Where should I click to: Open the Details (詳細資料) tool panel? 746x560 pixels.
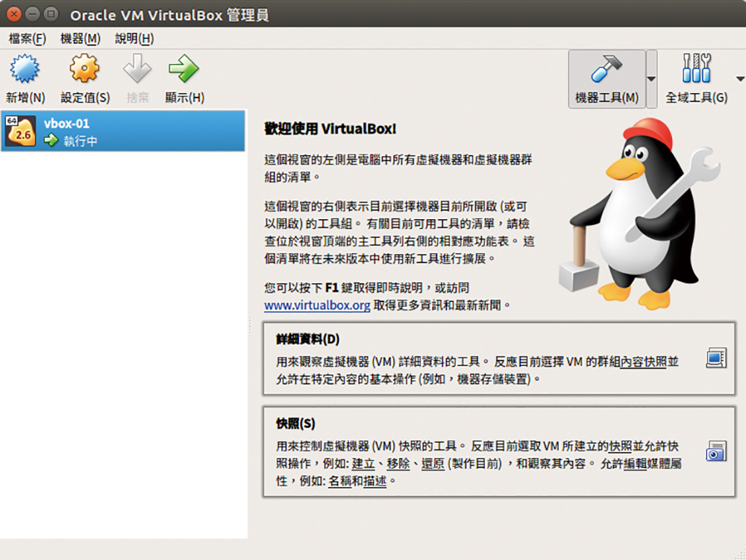499,359
